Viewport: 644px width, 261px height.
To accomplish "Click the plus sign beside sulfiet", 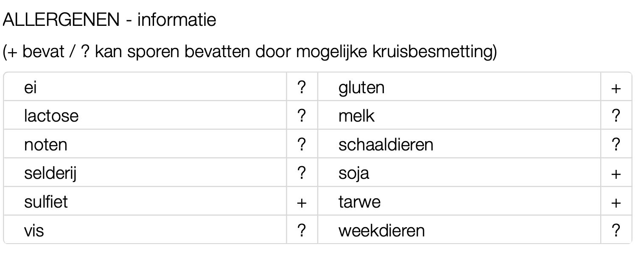I will (302, 203).
